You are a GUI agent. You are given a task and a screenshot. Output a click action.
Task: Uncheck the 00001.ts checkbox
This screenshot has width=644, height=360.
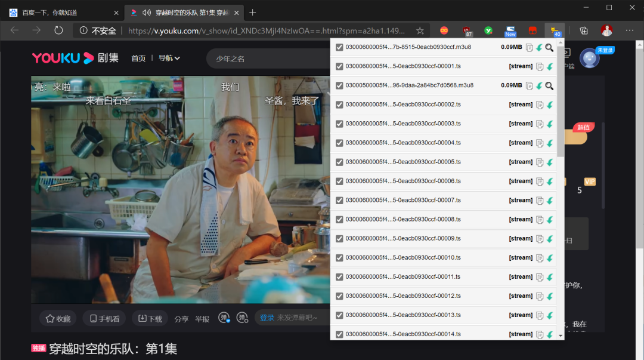339,66
